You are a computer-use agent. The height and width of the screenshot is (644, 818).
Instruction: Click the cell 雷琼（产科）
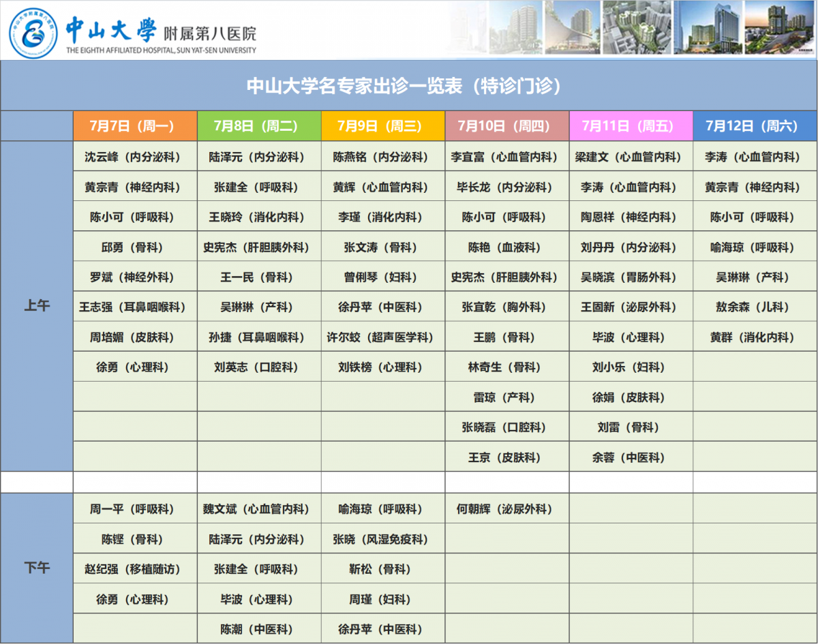point(507,397)
